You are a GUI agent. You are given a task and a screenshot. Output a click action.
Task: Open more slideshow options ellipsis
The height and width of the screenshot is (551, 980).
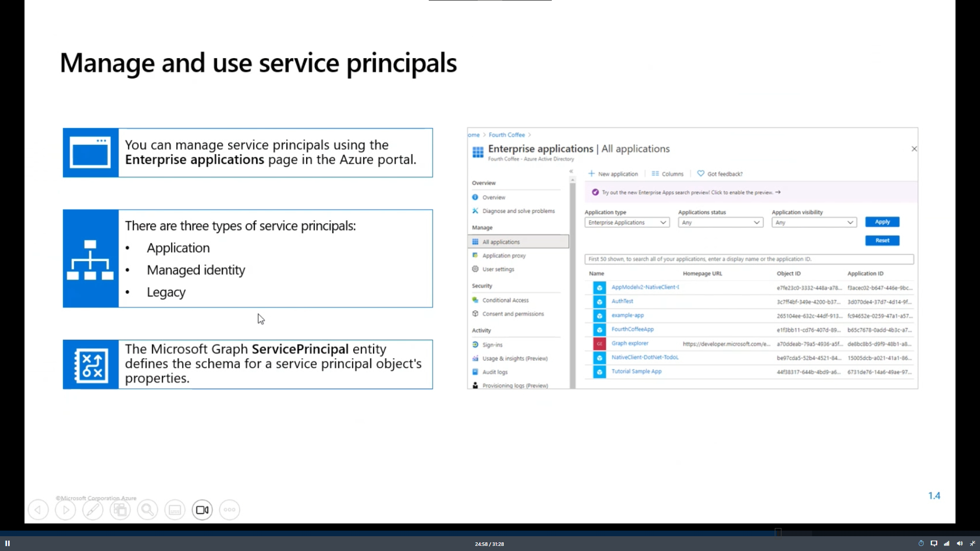tap(230, 510)
